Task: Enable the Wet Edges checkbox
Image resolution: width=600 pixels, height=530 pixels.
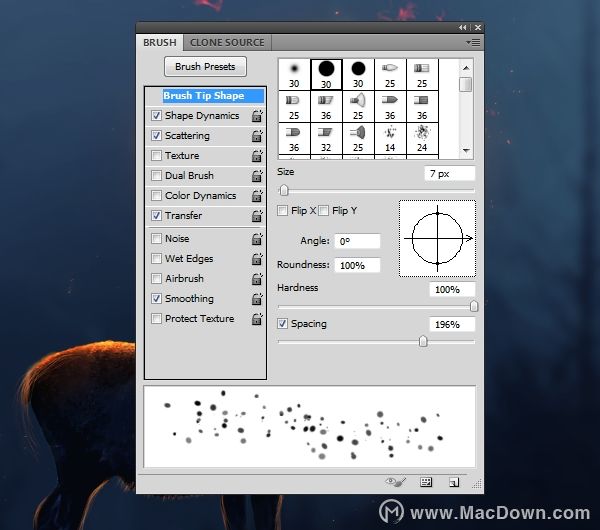Action: (x=156, y=258)
